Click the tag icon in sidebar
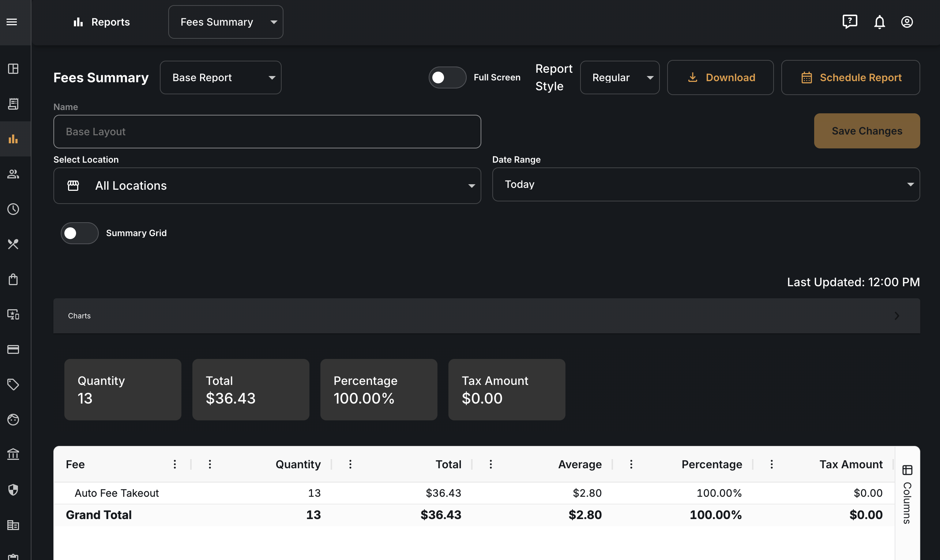The width and height of the screenshot is (940, 560). pyautogui.click(x=13, y=385)
